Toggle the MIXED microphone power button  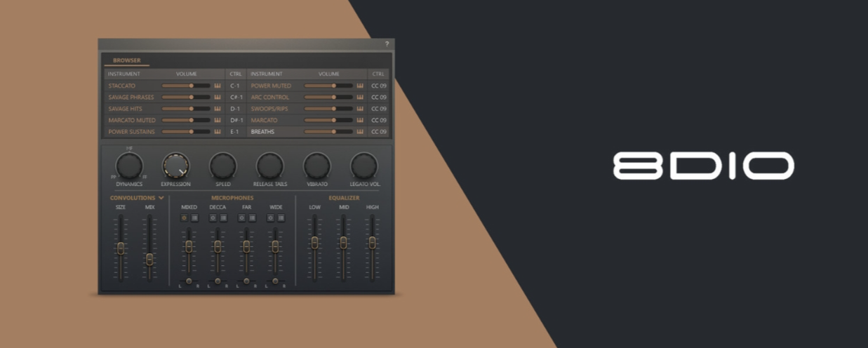(185, 218)
